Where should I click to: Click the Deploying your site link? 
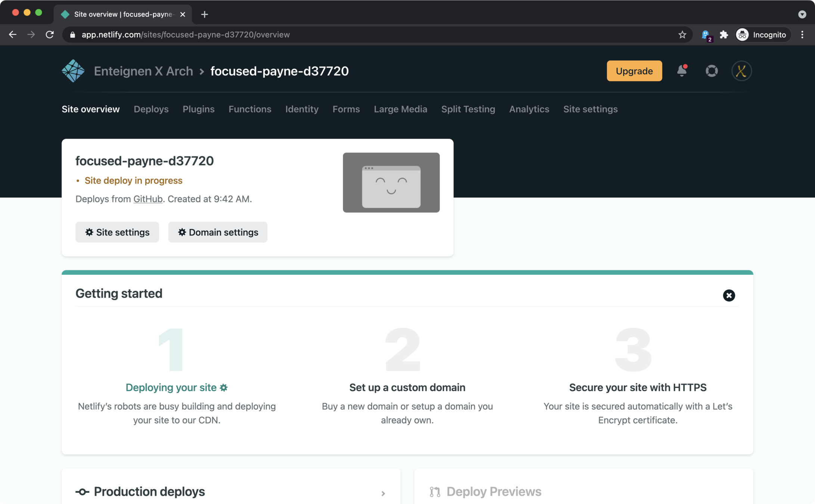click(x=171, y=388)
